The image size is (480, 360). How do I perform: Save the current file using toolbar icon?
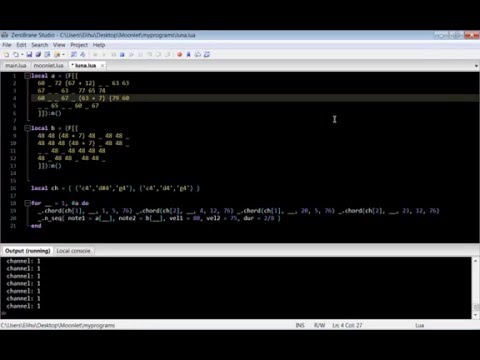pos(29,54)
